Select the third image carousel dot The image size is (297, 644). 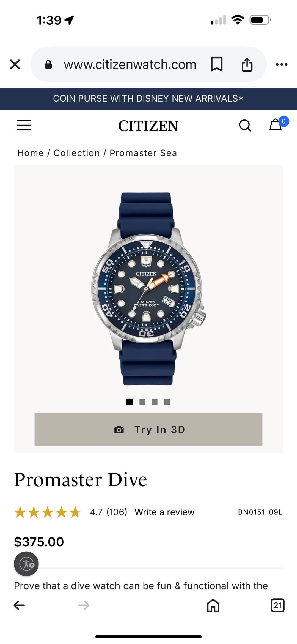tap(155, 402)
